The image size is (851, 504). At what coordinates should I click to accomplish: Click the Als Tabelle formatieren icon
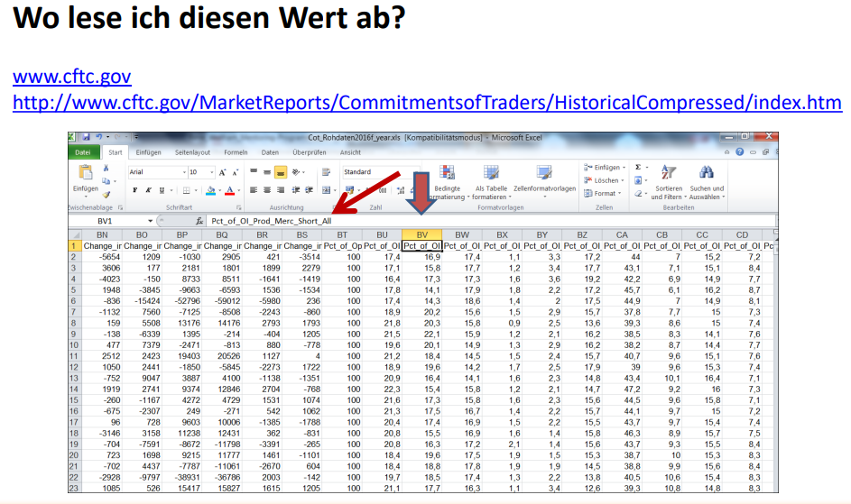coord(491,173)
